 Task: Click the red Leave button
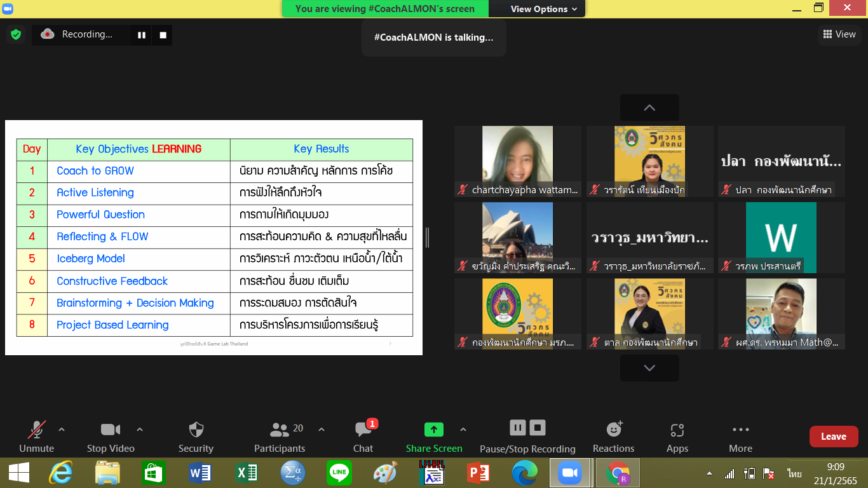[x=833, y=437]
